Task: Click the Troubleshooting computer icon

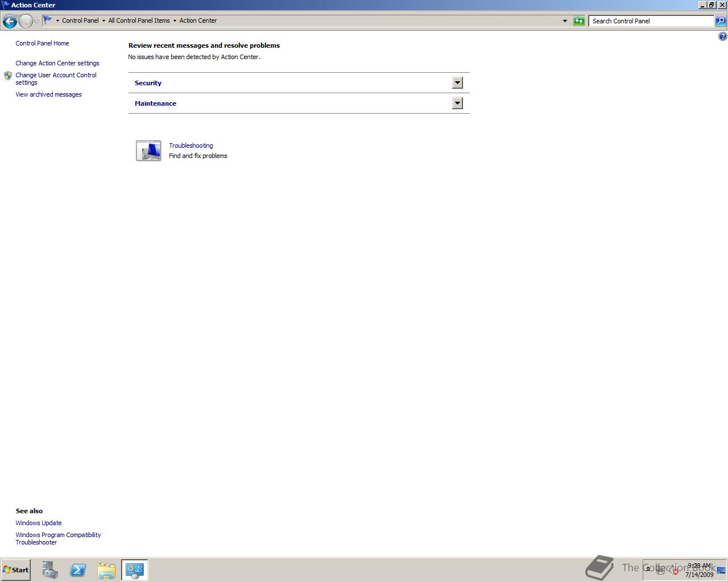Action: coord(148,151)
